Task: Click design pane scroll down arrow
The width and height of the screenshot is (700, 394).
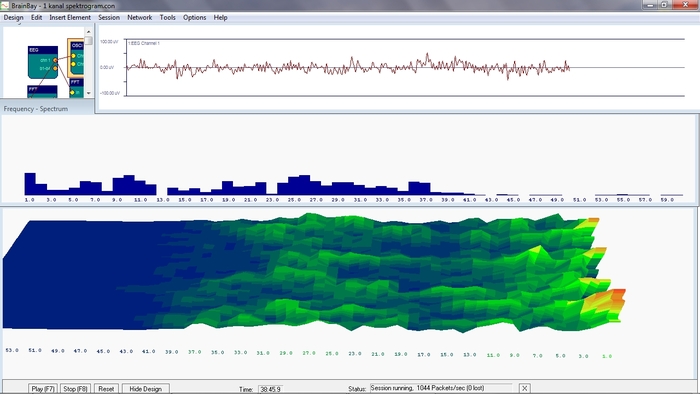Action: tap(88, 93)
